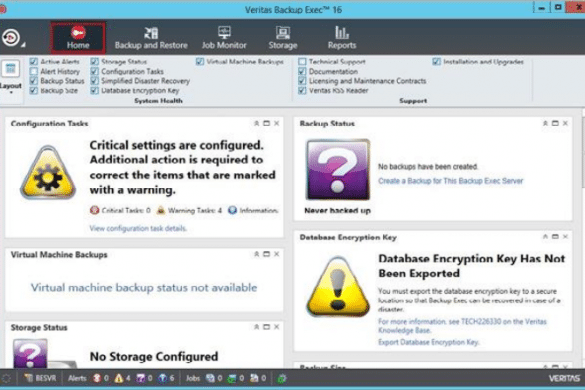Image resolution: width=585 pixels, height=390 pixels.
Task: Click the BESVR server status item
Action: pyautogui.click(x=41, y=378)
